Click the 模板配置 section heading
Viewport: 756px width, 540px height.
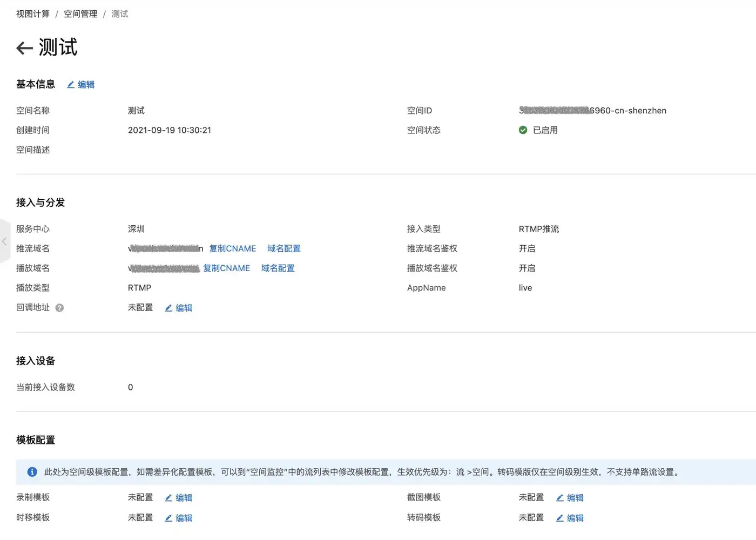pos(36,440)
